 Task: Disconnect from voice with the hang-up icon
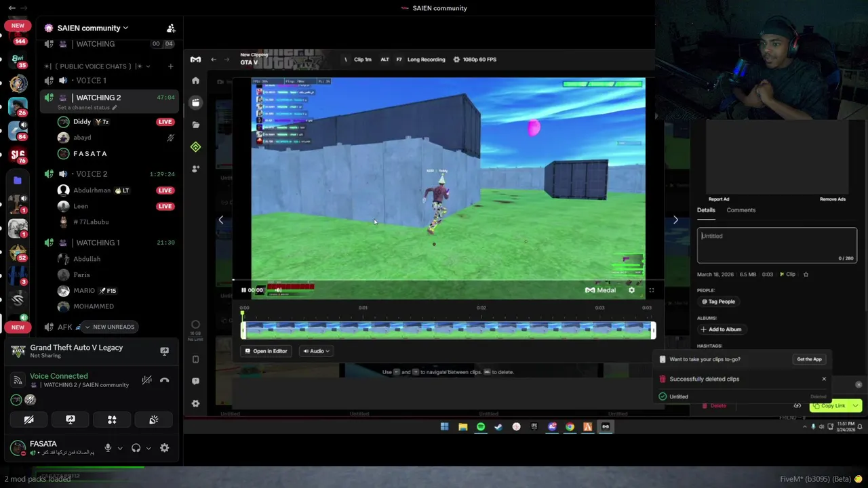pyautogui.click(x=164, y=380)
